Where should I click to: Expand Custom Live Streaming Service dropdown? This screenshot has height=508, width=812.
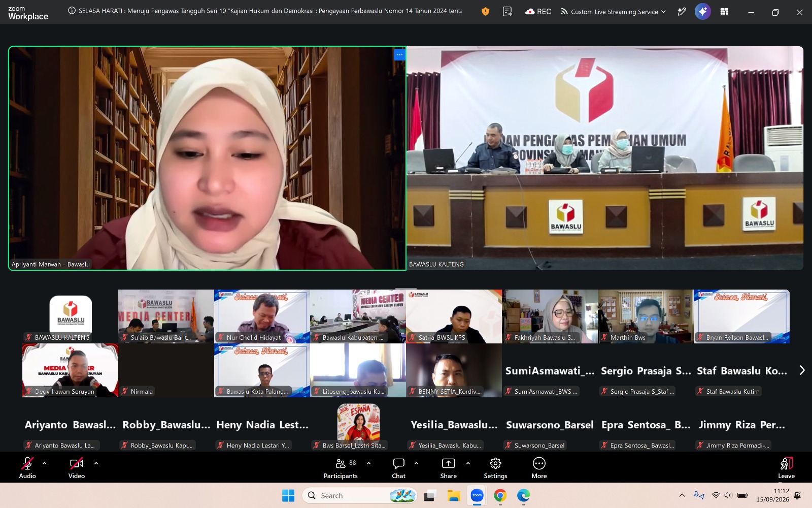[x=613, y=12]
